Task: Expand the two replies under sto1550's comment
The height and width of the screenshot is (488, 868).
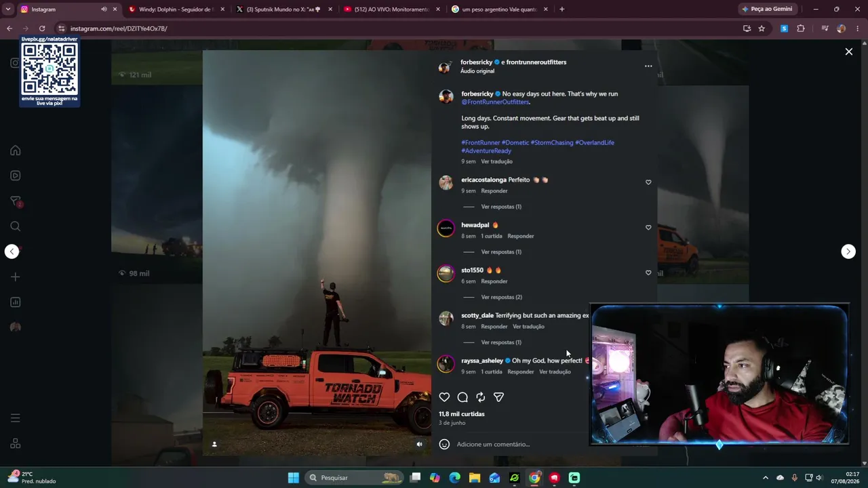Action: 501,297
